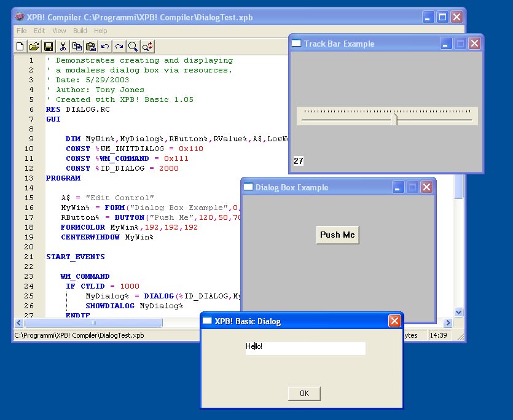Create a new file from the toolbar

pos(20,47)
